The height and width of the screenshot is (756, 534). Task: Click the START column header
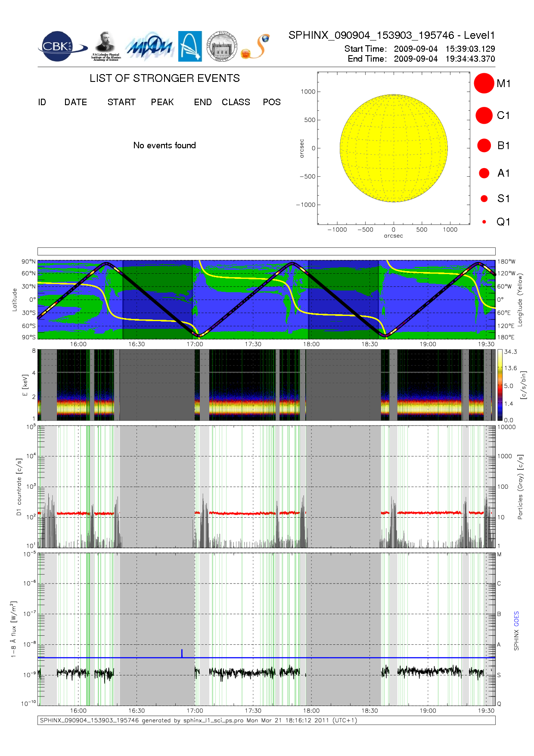121,102
